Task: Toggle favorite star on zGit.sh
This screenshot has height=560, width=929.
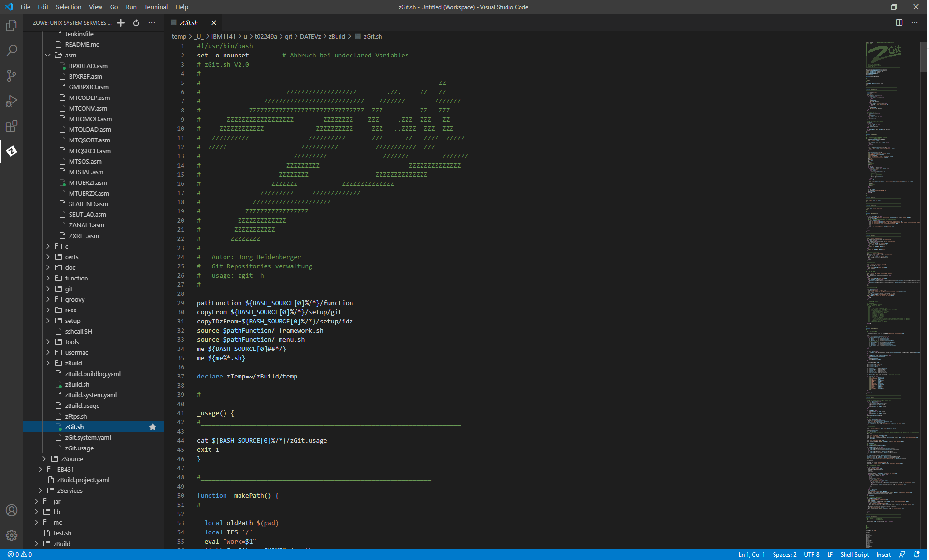Action: (x=153, y=427)
